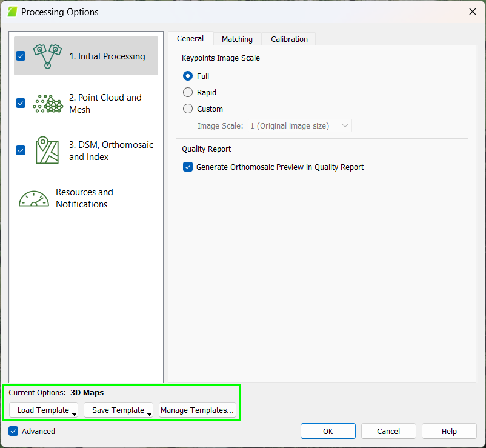Choose the Custom image scale option

click(x=188, y=109)
